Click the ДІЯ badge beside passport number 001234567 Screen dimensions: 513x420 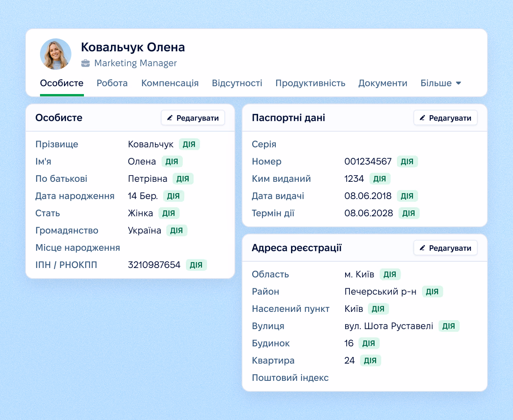pyautogui.click(x=407, y=161)
